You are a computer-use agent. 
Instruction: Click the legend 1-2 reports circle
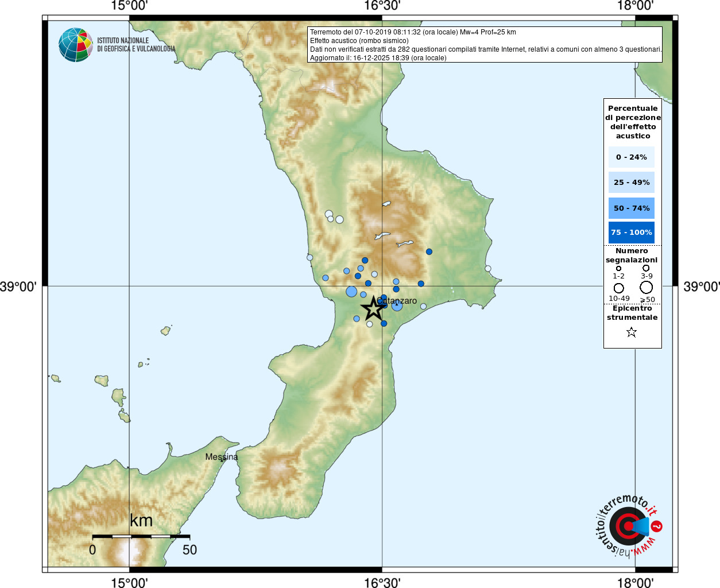point(618,268)
